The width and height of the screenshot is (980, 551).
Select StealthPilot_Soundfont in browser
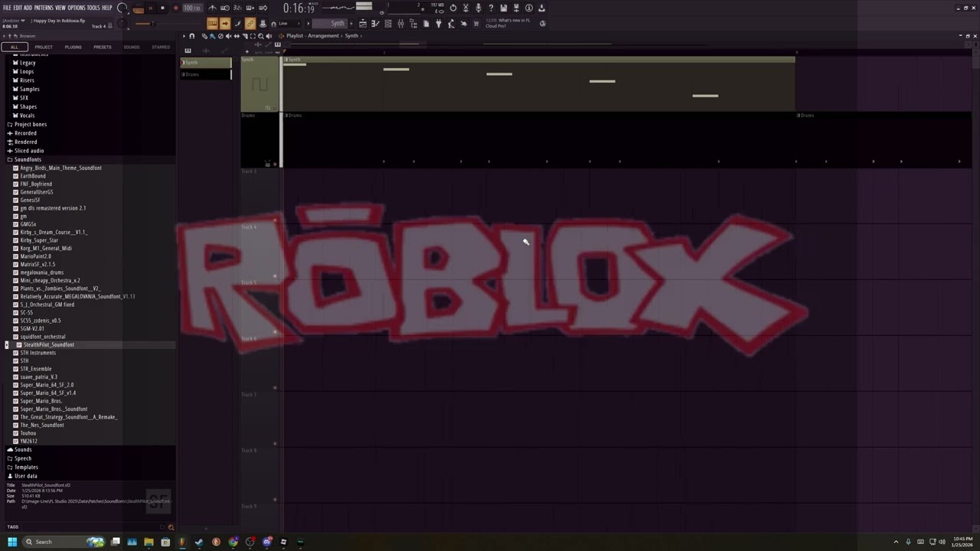[x=48, y=344]
